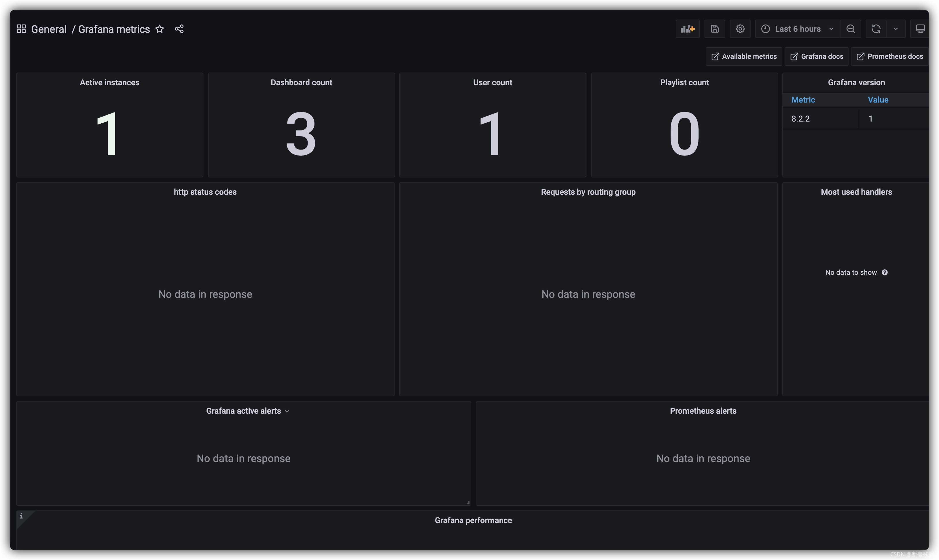Sort table by Metric column
Viewport: 939px width, 560px height.
(x=803, y=100)
